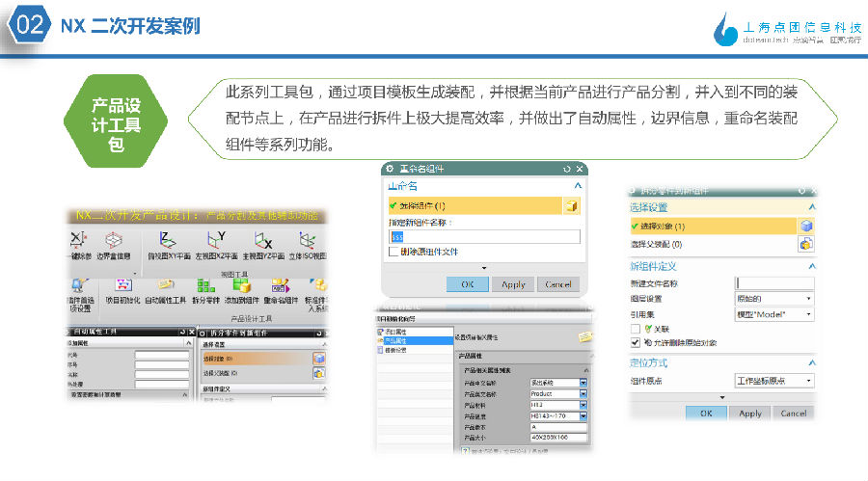Click the 重命名组件 toolbar icon
The width and height of the screenshot is (868, 481).
pos(282,286)
